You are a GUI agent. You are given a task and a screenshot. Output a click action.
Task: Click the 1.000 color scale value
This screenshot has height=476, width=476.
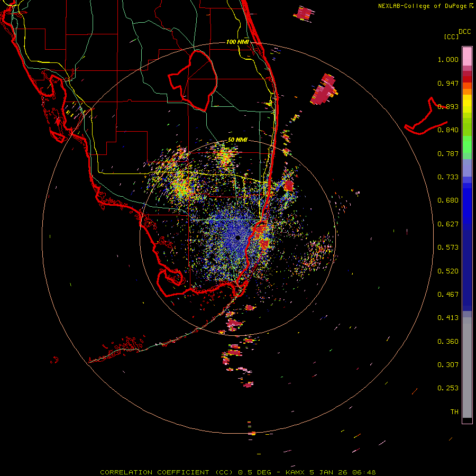pyautogui.click(x=448, y=59)
